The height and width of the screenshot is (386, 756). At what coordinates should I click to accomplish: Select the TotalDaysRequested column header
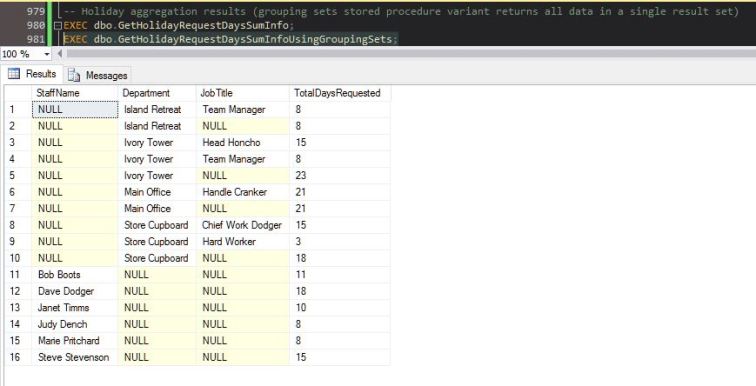(x=339, y=93)
